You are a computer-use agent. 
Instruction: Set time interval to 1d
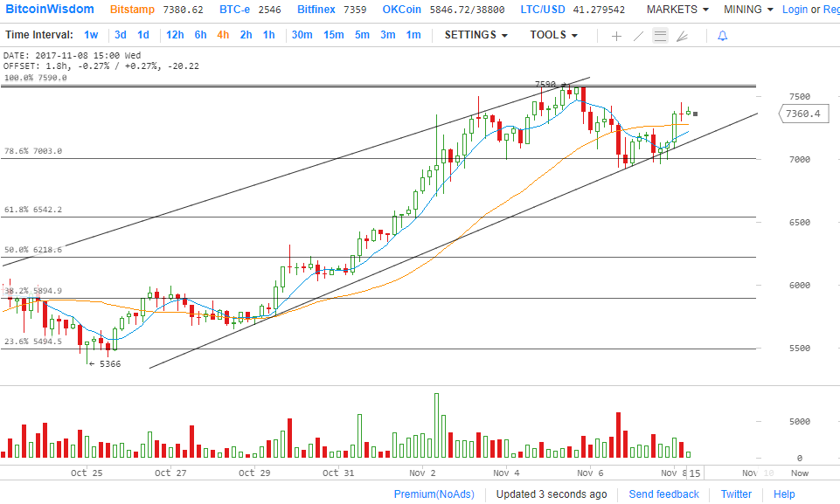click(x=142, y=35)
